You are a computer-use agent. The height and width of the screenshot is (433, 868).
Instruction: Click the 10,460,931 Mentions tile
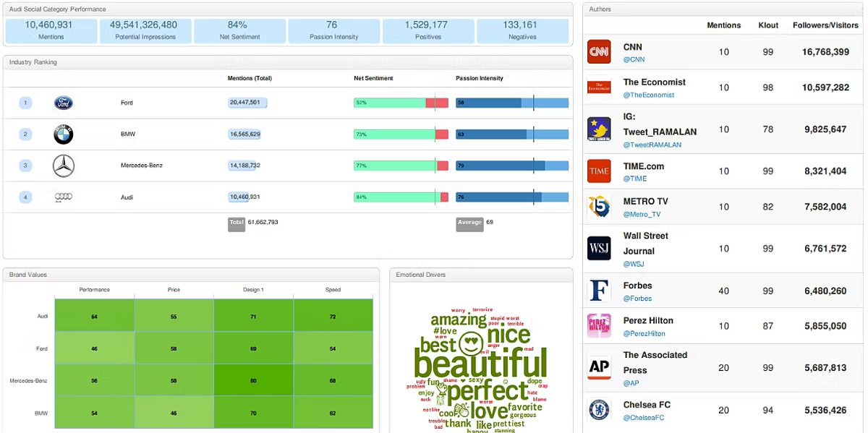point(51,31)
